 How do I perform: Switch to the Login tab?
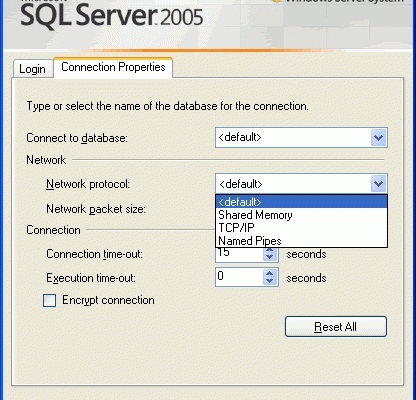pos(33,69)
